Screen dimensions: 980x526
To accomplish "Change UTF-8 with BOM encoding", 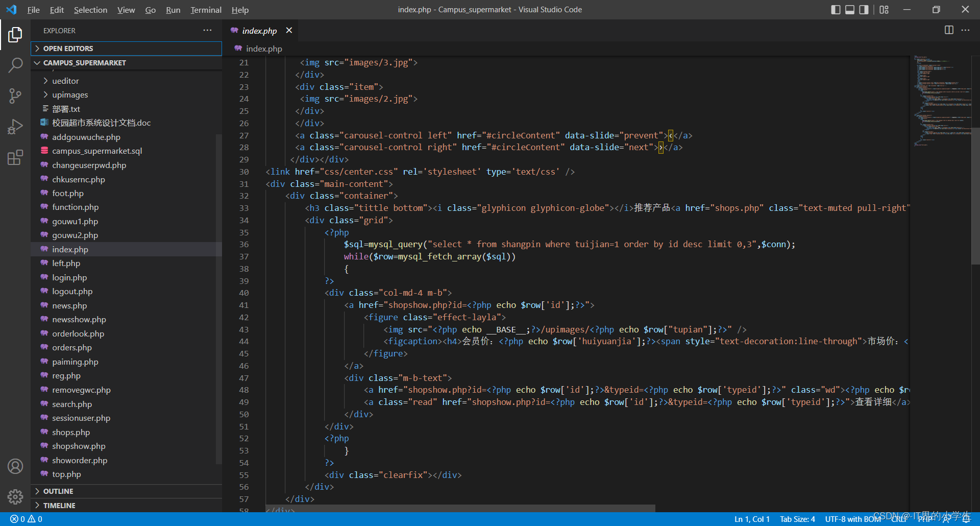I will click(x=852, y=519).
